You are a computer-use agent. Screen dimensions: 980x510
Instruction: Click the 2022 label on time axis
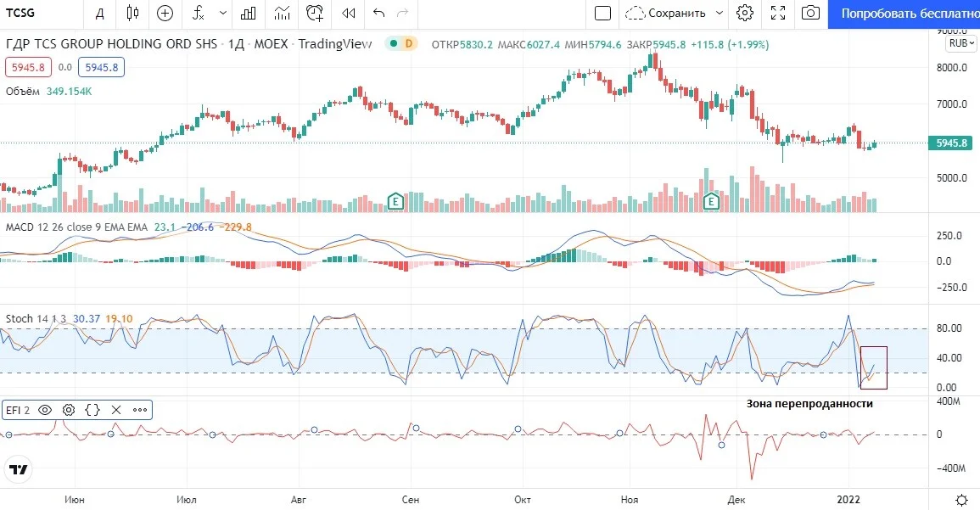coord(848,499)
